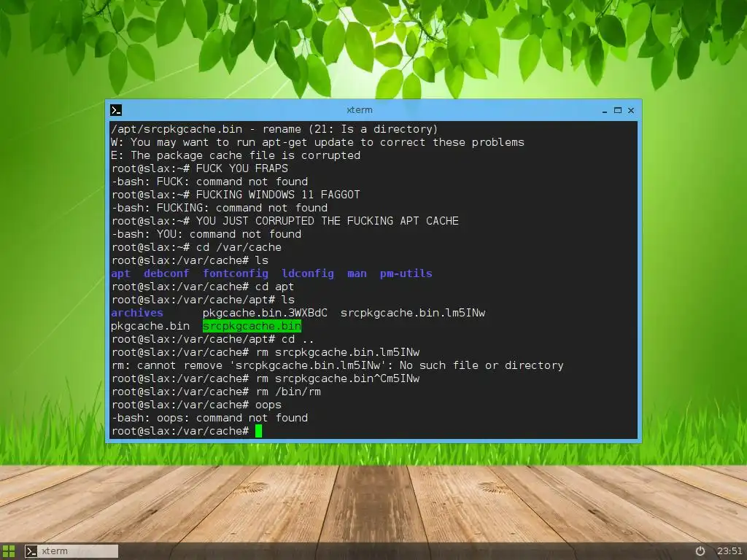Click the 'rename (21: Is a directory)' line
This screenshot has height=560, width=747.
click(274, 129)
